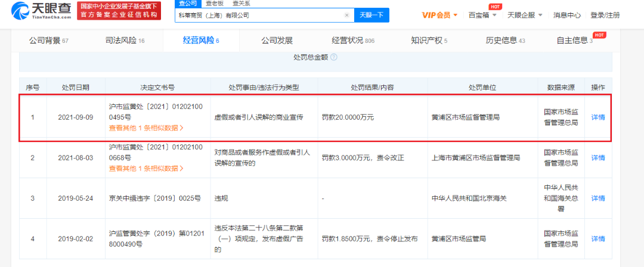This screenshot has width=644, height=267.
Task: Click 登录/注册 link
Action: pos(605,15)
